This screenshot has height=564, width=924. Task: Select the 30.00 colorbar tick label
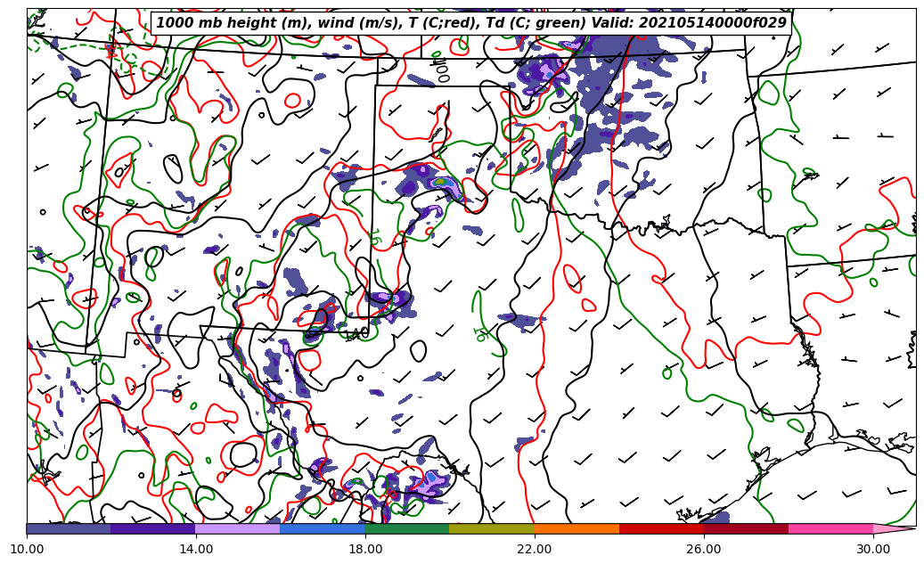click(873, 549)
